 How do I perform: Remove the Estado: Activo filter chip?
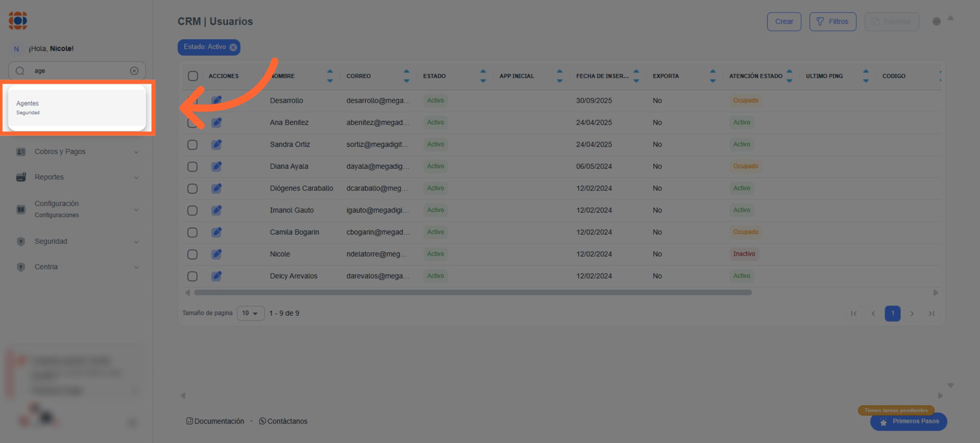pos(233,47)
